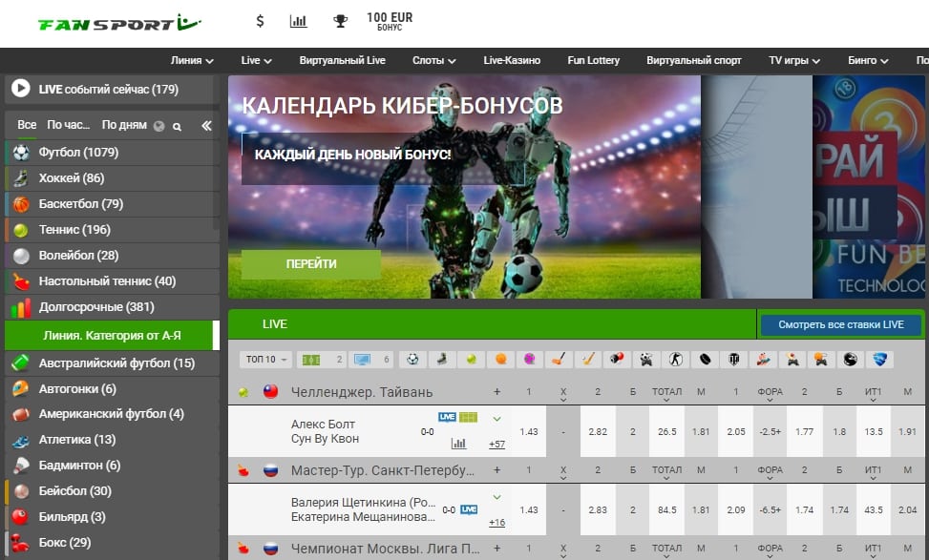Filter live events by football icon

point(412,360)
